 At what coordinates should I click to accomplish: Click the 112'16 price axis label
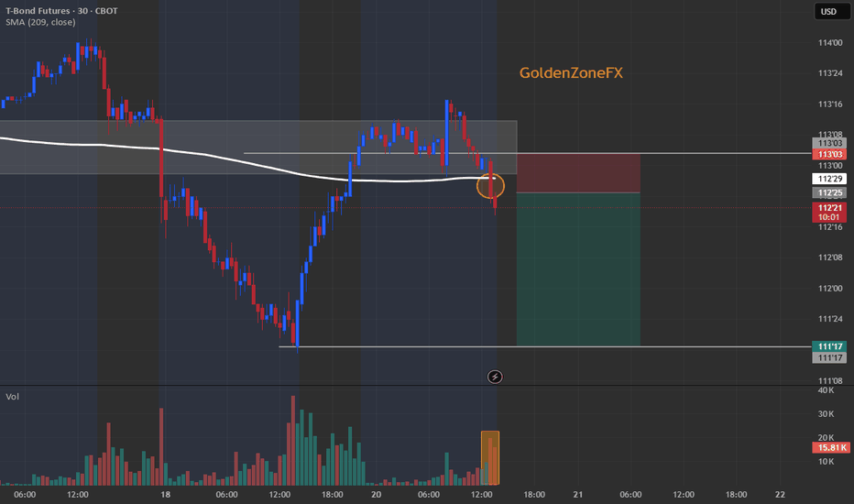(830, 226)
